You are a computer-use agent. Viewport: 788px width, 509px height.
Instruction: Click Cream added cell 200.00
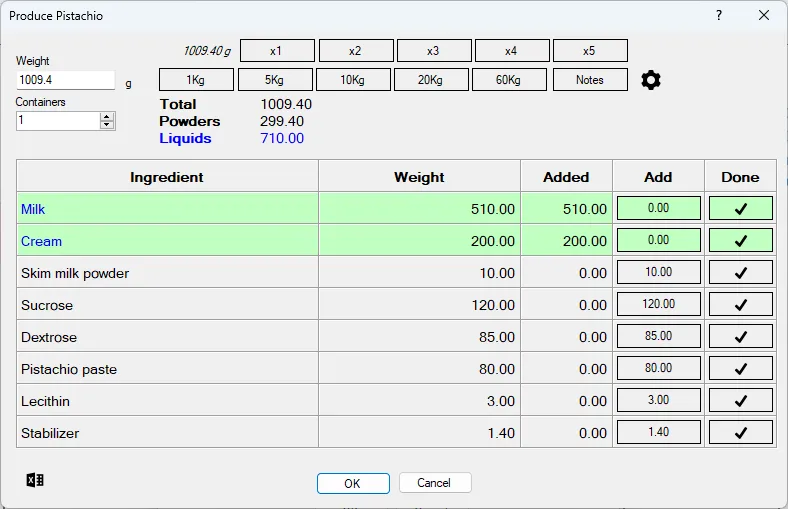tap(566, 241)
